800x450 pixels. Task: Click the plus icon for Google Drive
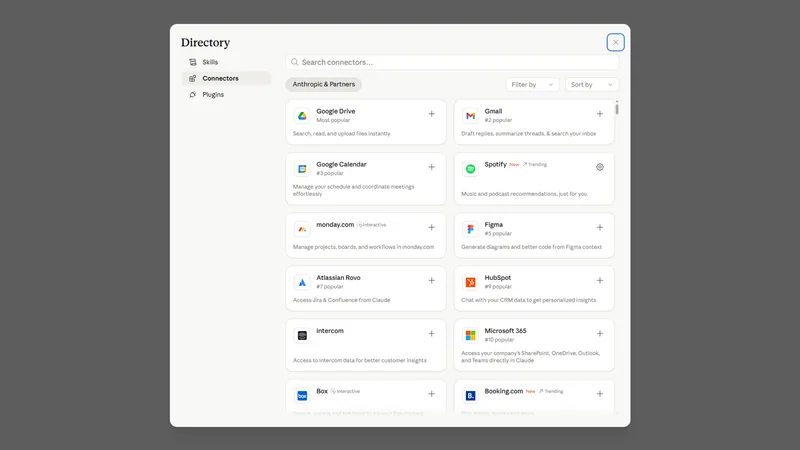[x=432, y=114]
